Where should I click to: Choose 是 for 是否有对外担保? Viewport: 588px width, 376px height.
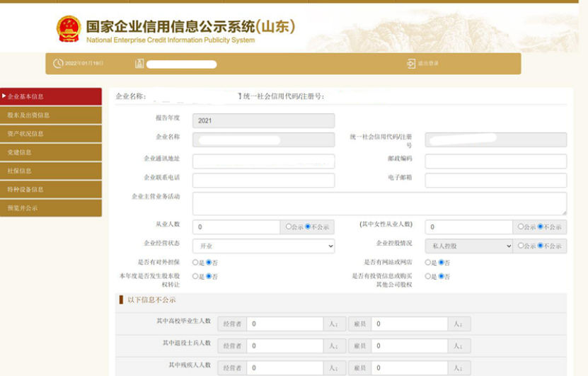tap(195, 262)
